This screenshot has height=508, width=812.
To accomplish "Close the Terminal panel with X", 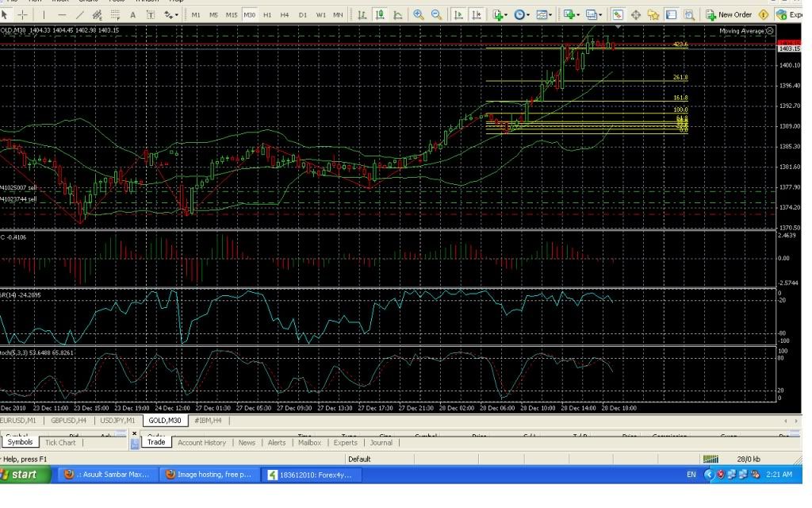I will pos(134,433).
